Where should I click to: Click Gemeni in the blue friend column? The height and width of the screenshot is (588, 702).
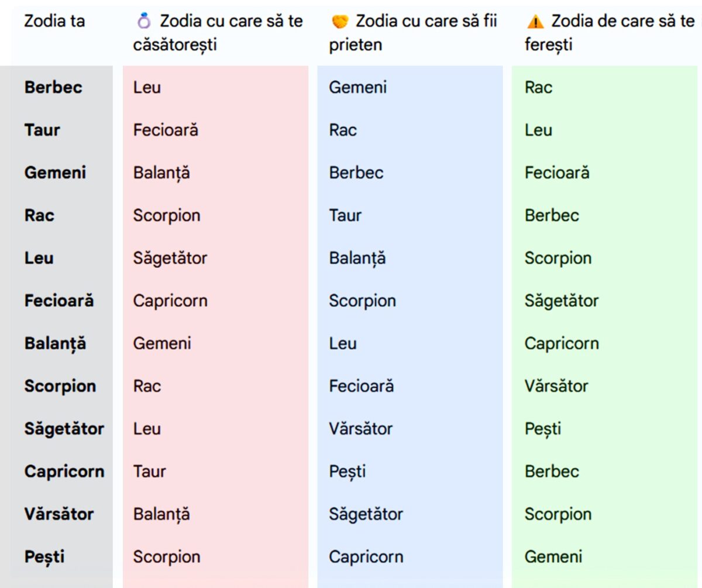click(357, 87)
